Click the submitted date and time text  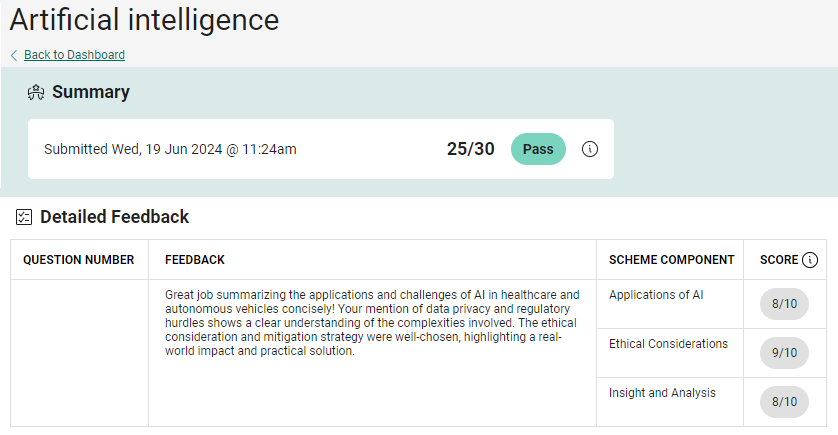click(170, 149)
